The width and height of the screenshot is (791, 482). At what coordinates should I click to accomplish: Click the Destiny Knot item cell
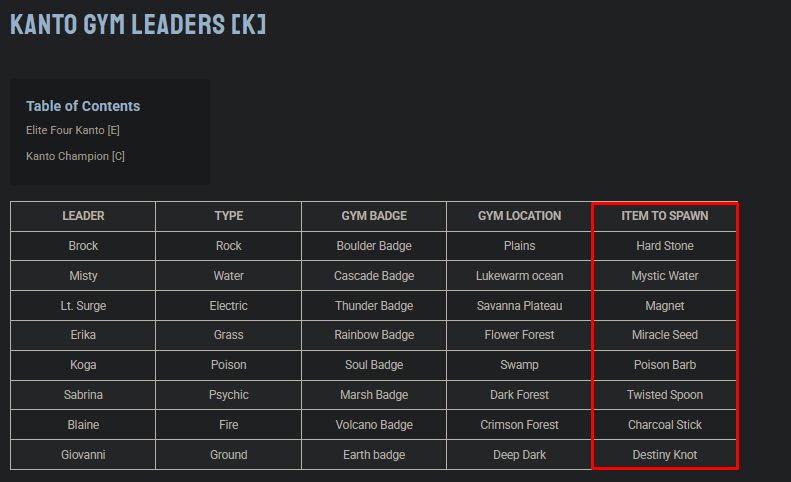coord(664,455)
